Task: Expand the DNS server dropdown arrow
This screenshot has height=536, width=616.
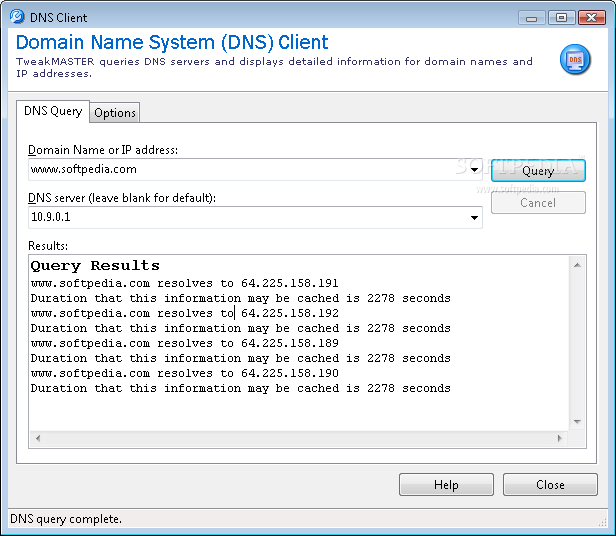Action: pyautogui.click(x=474, y=217)
